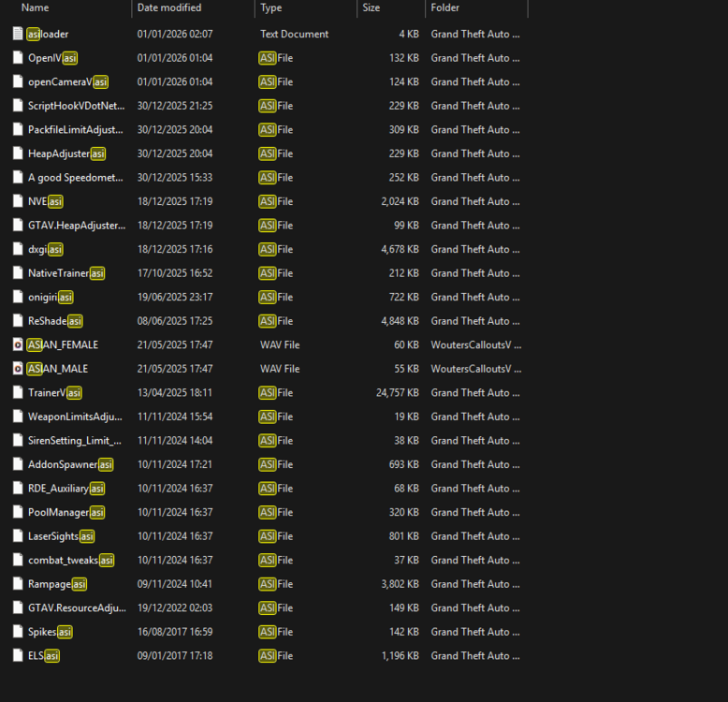
Task: Select the ASIAN_FEMALE file name
Action: click(x=63, y=345)
